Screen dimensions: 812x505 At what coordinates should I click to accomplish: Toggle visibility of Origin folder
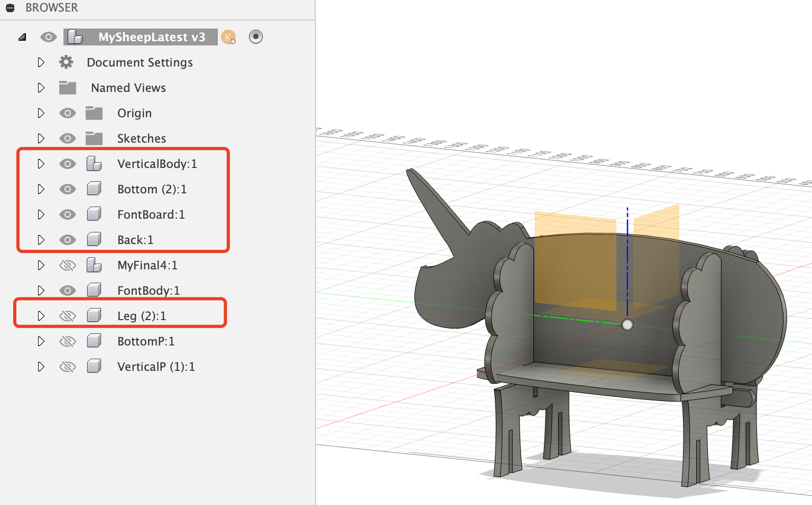tap(68, 113)
